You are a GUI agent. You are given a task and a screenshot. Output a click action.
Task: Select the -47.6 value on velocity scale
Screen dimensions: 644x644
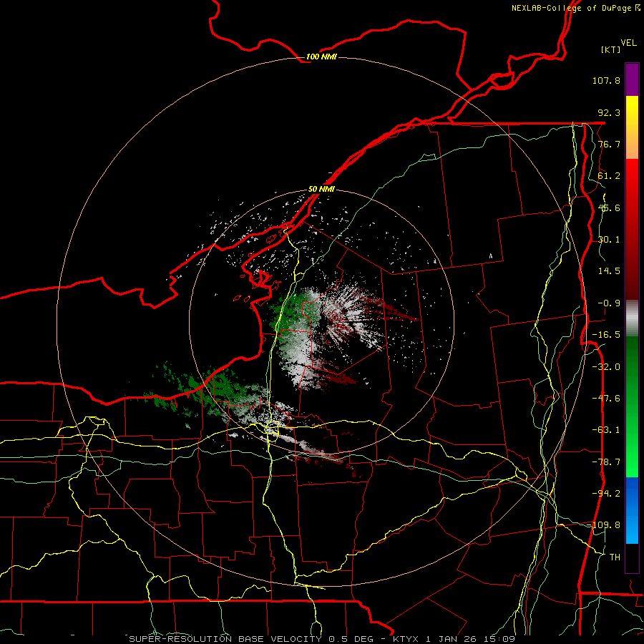[606, 398]
